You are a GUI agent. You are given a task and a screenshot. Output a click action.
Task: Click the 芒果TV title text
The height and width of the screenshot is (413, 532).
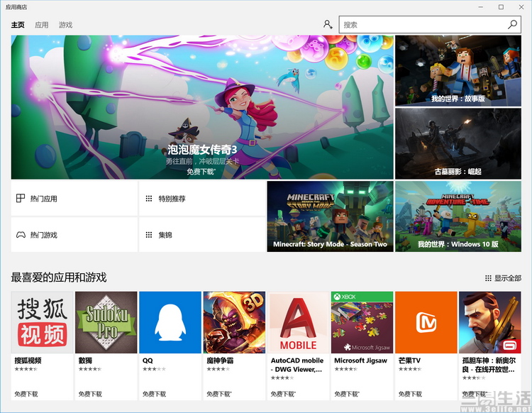409,360
